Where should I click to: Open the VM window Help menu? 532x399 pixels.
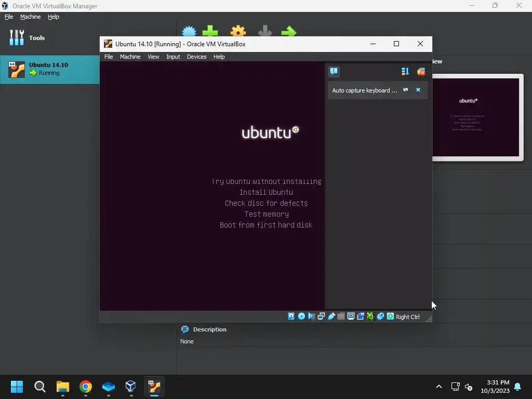tap(219, 57)
